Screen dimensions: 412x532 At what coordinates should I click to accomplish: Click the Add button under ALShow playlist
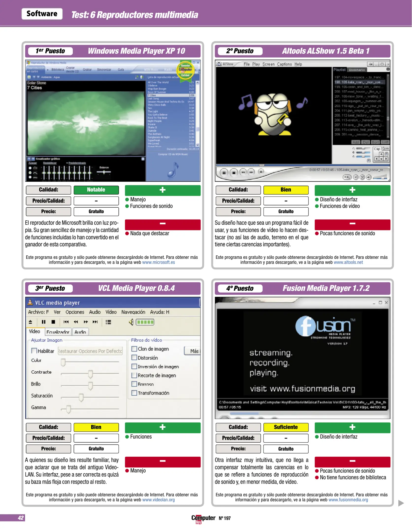click(x=356, y=142)
